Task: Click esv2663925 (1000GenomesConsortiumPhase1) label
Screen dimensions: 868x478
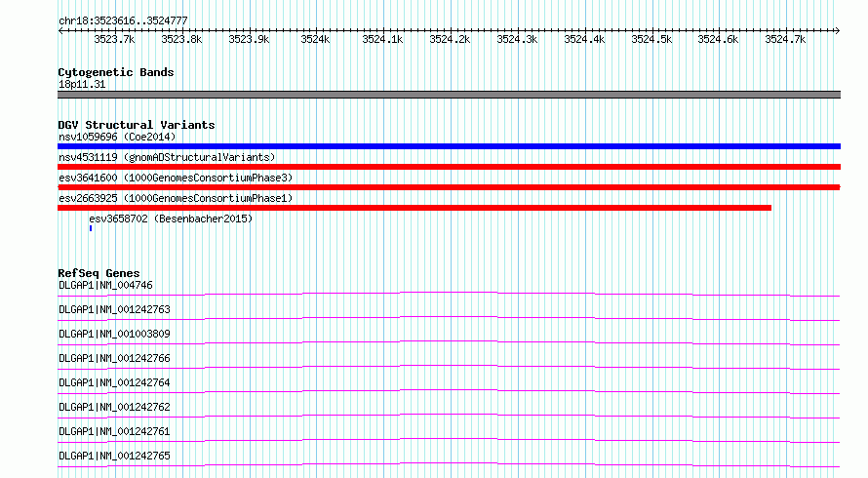Action: [x=176, y=198]
